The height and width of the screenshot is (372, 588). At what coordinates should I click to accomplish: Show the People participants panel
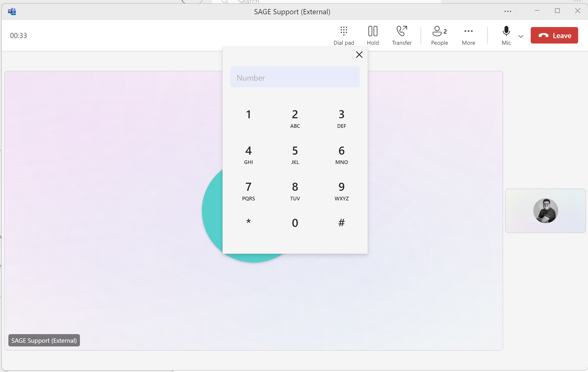click(439, 35)
